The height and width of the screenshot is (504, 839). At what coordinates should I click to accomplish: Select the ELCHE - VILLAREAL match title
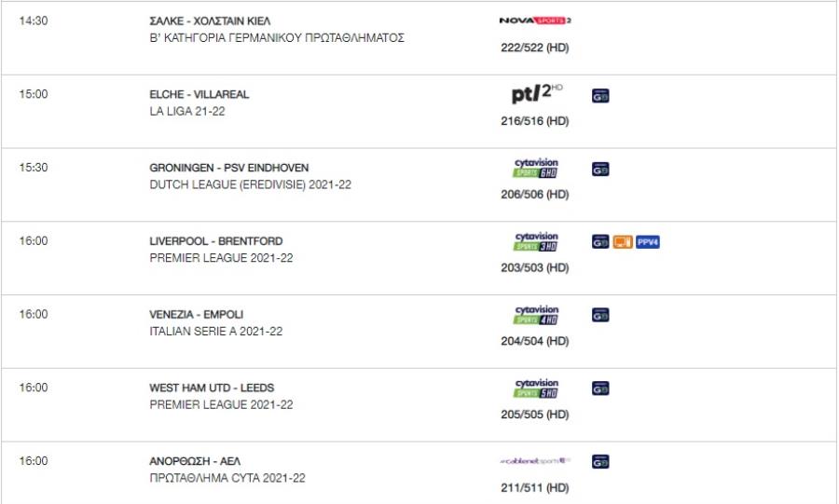click(x=199, y=95)
